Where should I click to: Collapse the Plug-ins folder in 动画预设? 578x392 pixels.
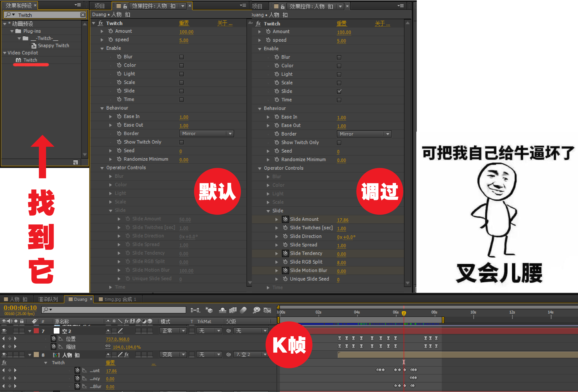[12, 31]
